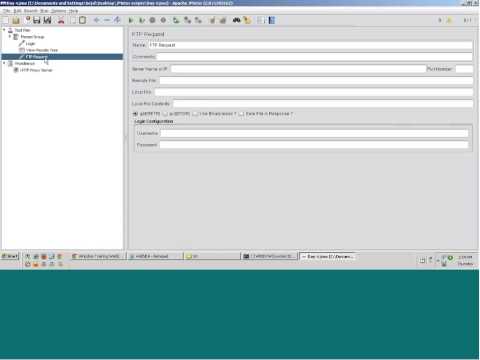The image size is (480, 360).
Task: Click the Name input field
Action: [x=310, y=45]
